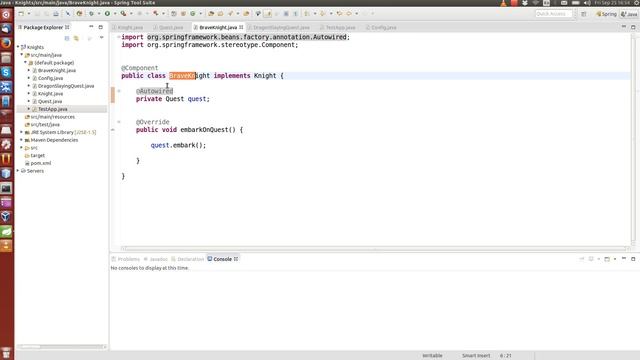Open the Knight.java editor tab

(130, 27)
